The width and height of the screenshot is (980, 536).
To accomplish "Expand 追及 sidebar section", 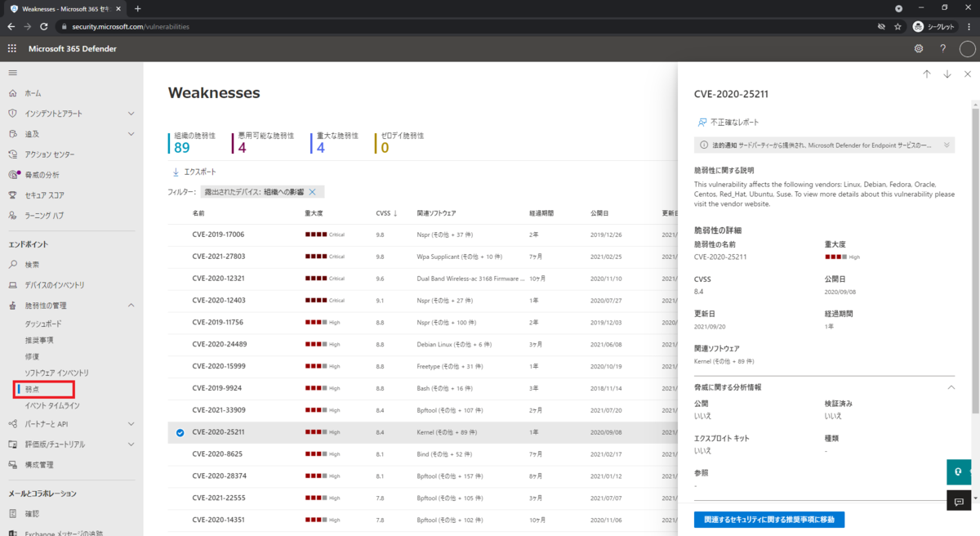I will pos(72,134).
